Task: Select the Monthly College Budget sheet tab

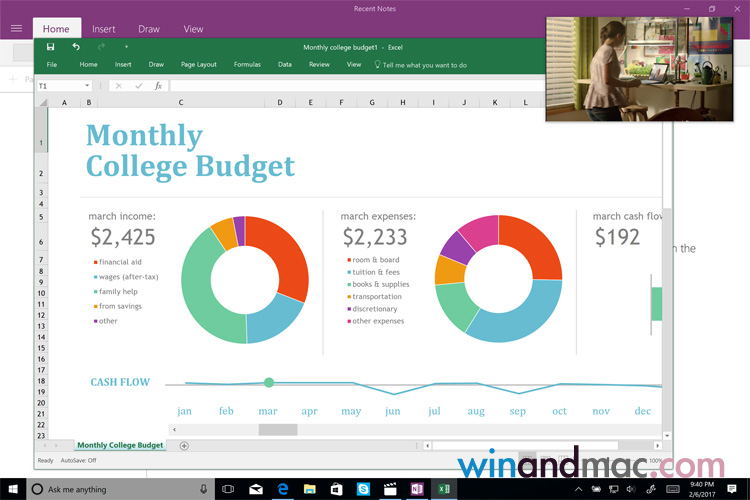Action: pos(120,445)
